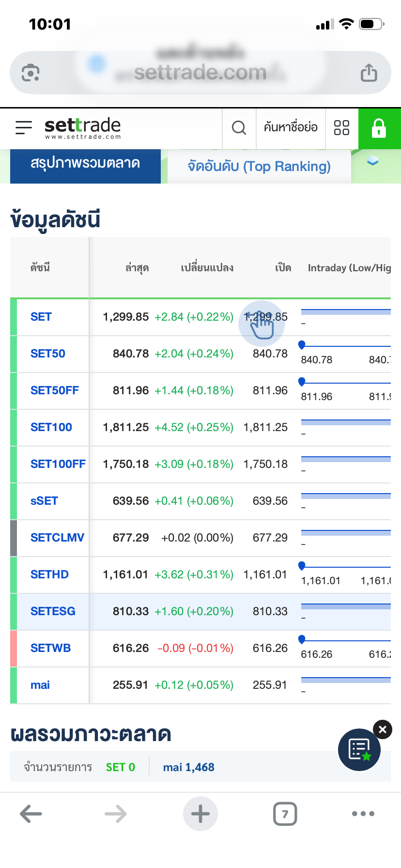Open browser three-dot more options menu
Screen dimensions: 401x868
pyautogui.click(x=363, y=814)
